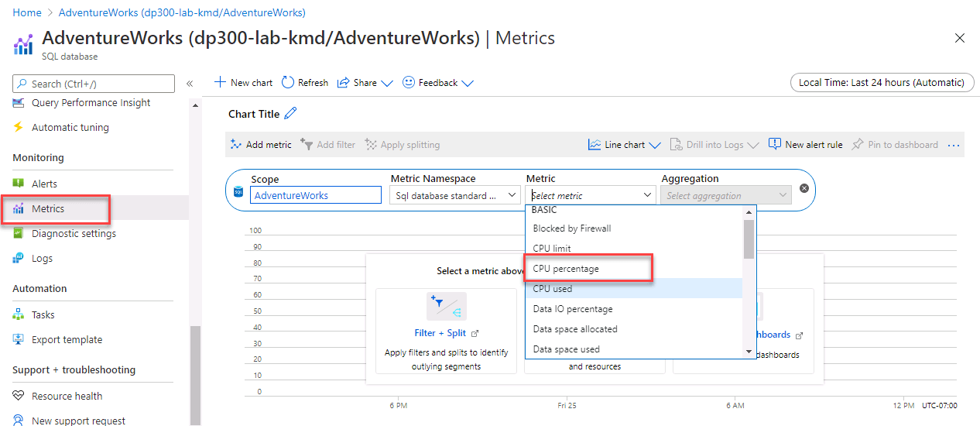This screenshot has width=980, height=426.
Task: Open Diagnostic settings in the sidebar
Action: click(x=74, y=234)
